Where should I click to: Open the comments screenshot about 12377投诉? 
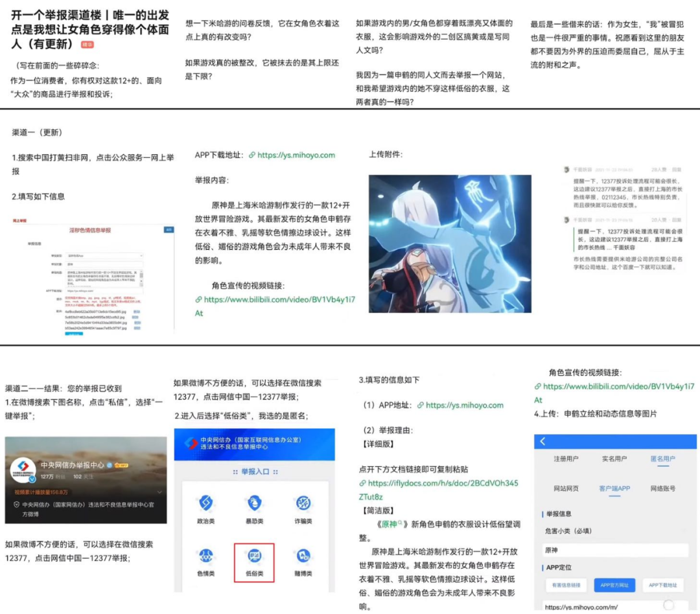click(624, 218)
